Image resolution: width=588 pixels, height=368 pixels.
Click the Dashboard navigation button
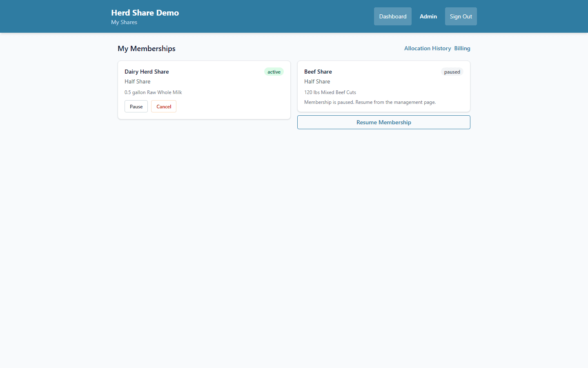[392, 16]
